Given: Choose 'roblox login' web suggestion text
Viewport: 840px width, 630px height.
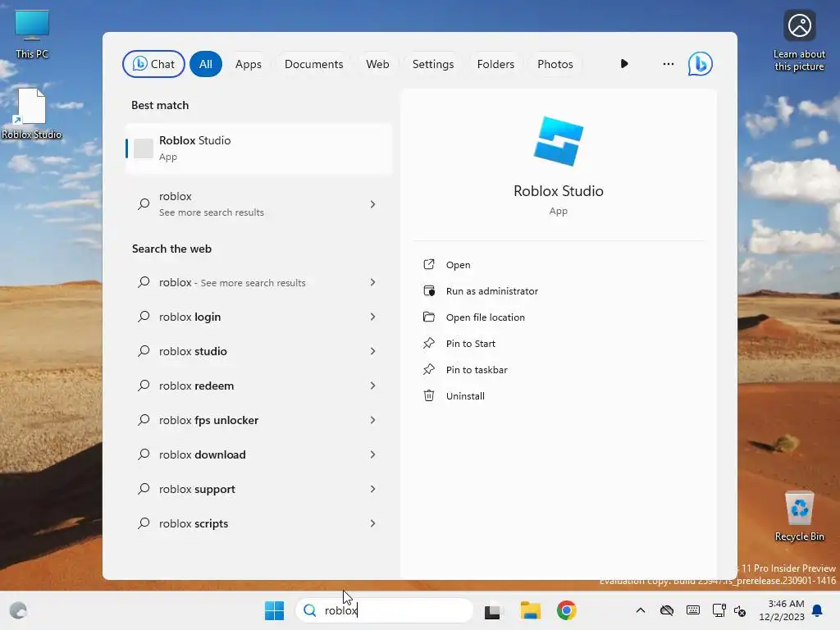Looking at the screenshot, I should 189,317.
